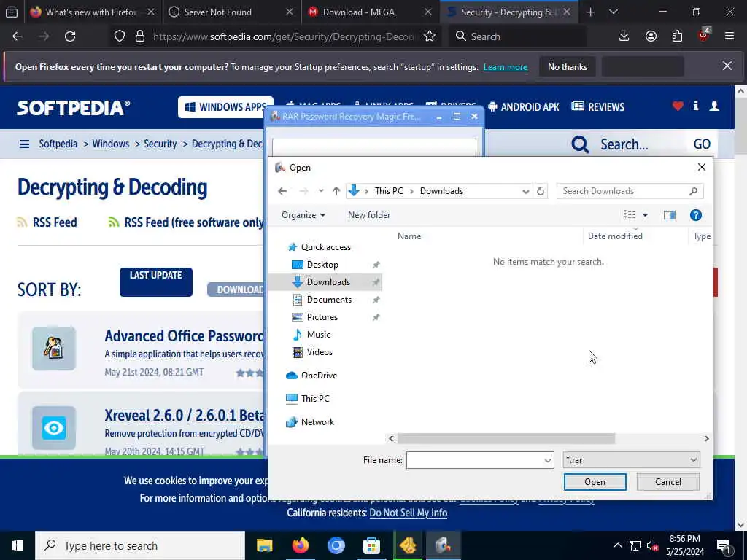
Task: Open the Android APK section
Action: (x=523, y=107)
